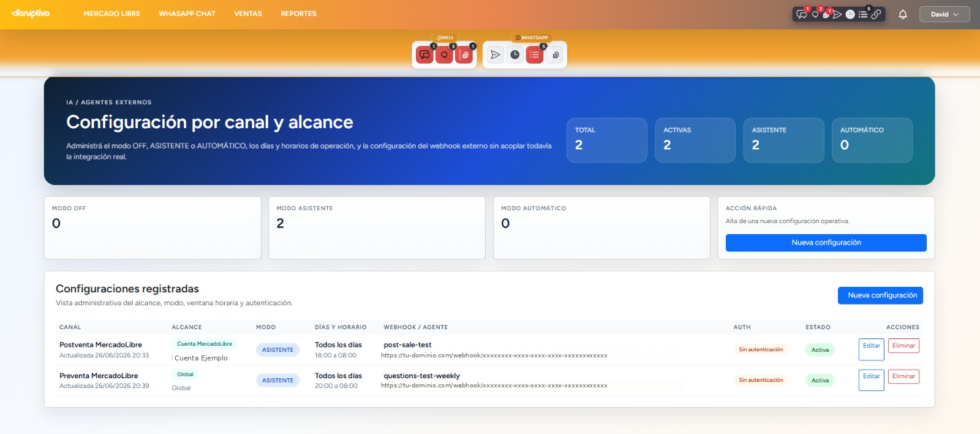The image size is (980, 434).
Task: Open the WHASAPP CHAT menu
Action: tap(187, 13)
